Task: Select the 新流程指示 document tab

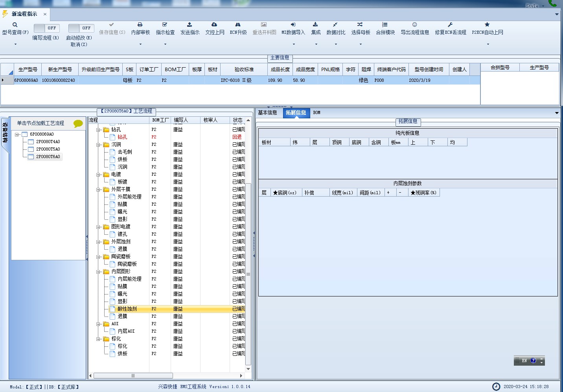Action: (24, 14)
